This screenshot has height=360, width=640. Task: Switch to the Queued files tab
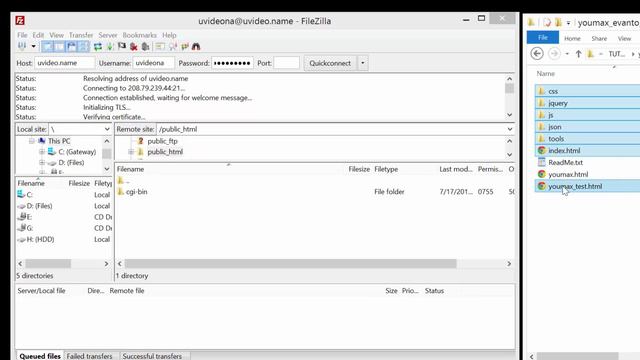40,356
